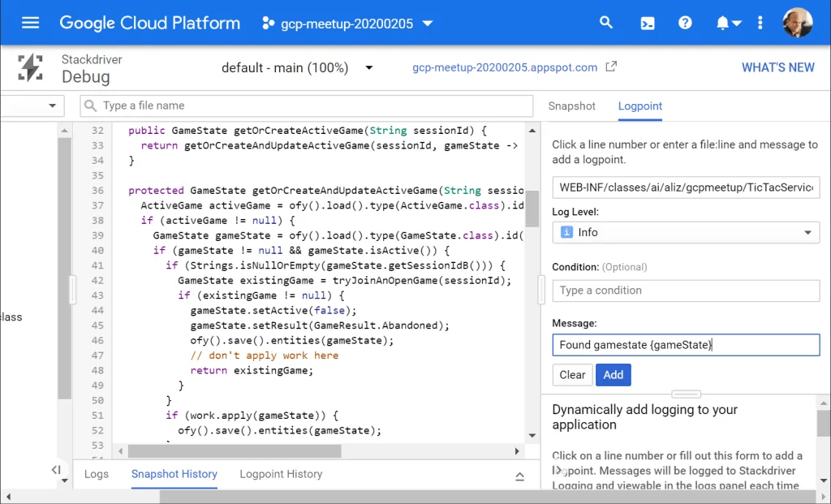The image size is (831, 504).
Task: Open the hamburger navigation menu
Action: pos(30,23)
